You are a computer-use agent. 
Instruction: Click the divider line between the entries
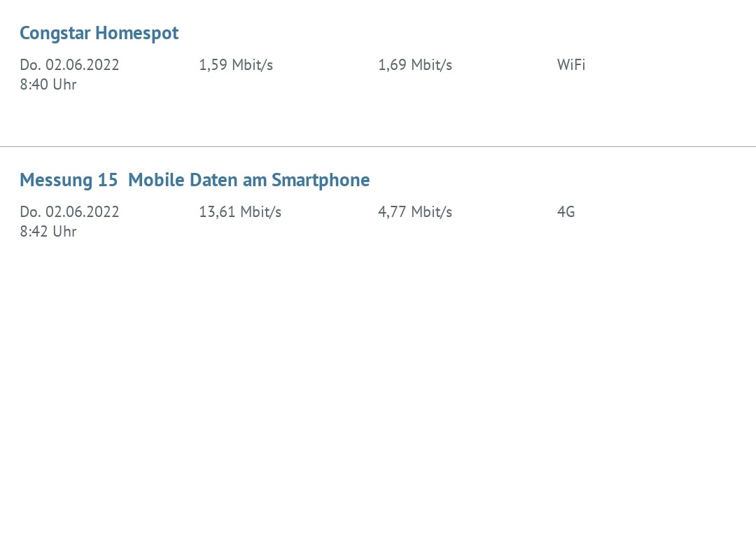[378, 146]
